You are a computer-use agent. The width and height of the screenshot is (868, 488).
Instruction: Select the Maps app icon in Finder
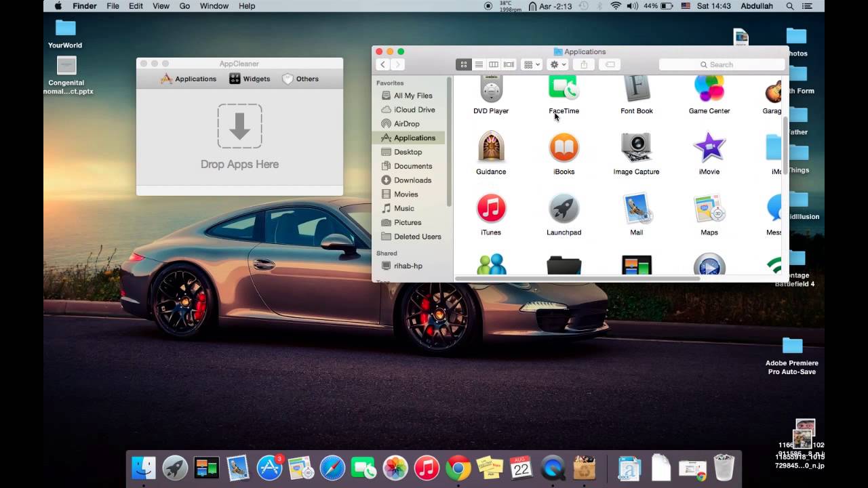709,208
